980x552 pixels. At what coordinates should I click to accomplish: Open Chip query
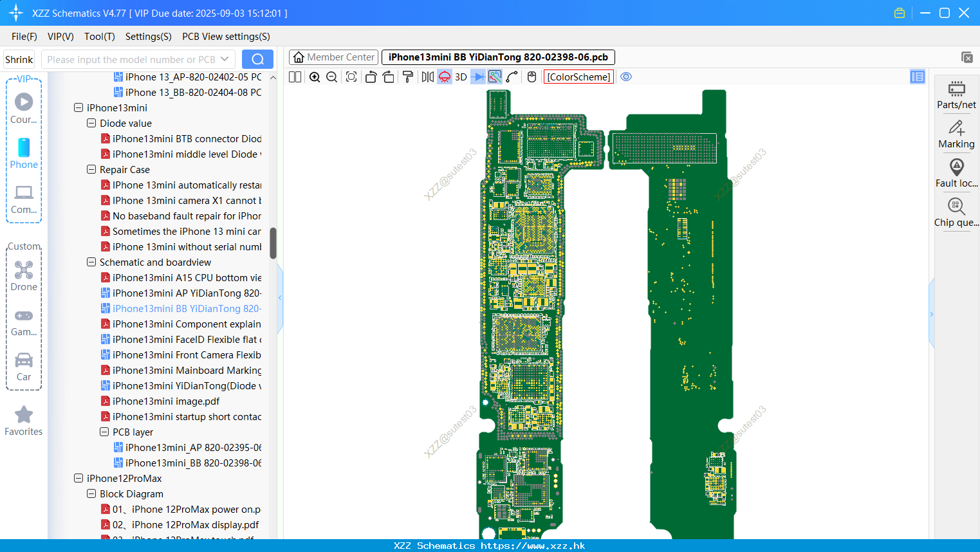[x=956, y=212]
